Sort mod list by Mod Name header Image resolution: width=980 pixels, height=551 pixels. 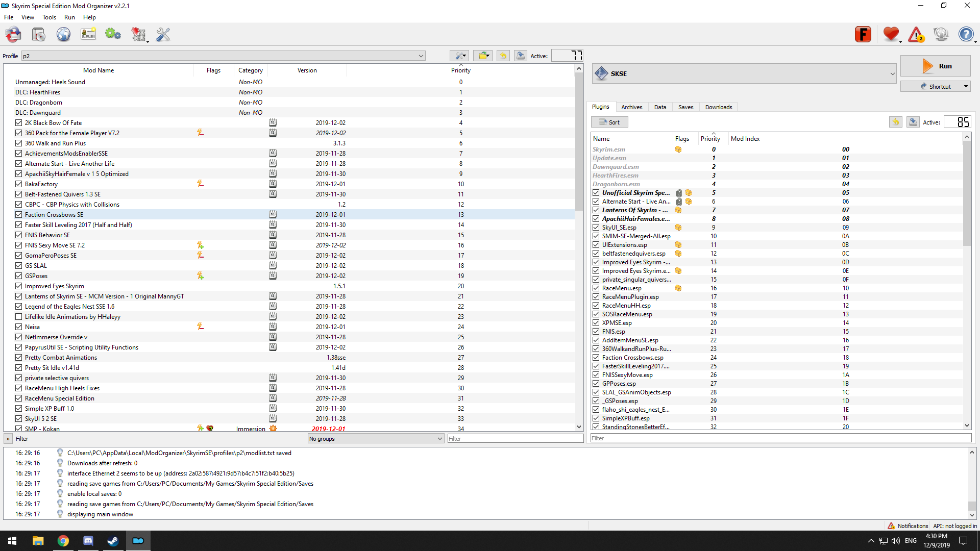pyautogui.click(x=99, y=70)
